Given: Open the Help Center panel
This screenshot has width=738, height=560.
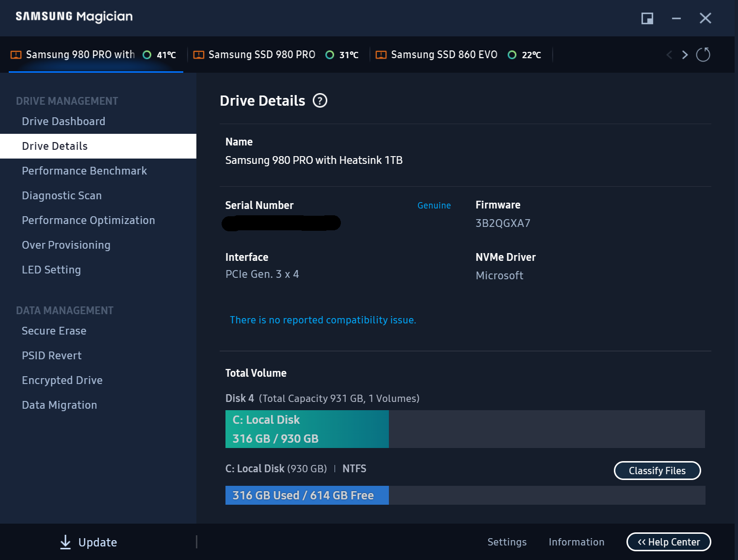Looking at the screenshot, I should [669, 542].
